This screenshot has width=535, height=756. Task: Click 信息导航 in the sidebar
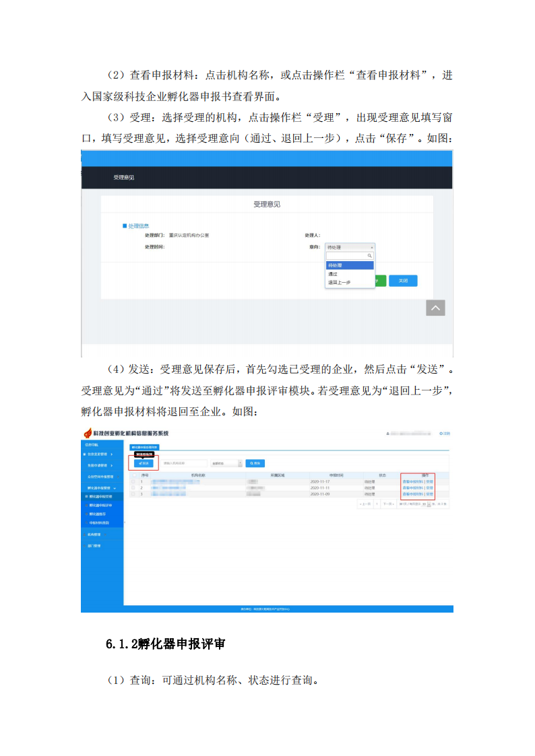click(92, 444)
